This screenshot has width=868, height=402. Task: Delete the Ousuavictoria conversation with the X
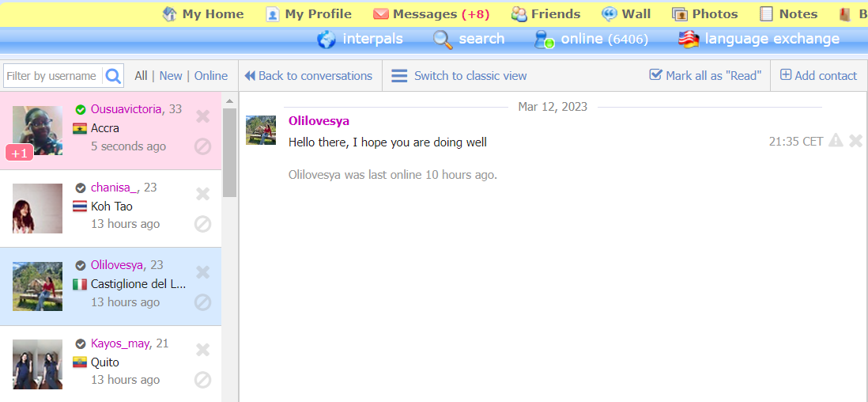tap(202, 116)
